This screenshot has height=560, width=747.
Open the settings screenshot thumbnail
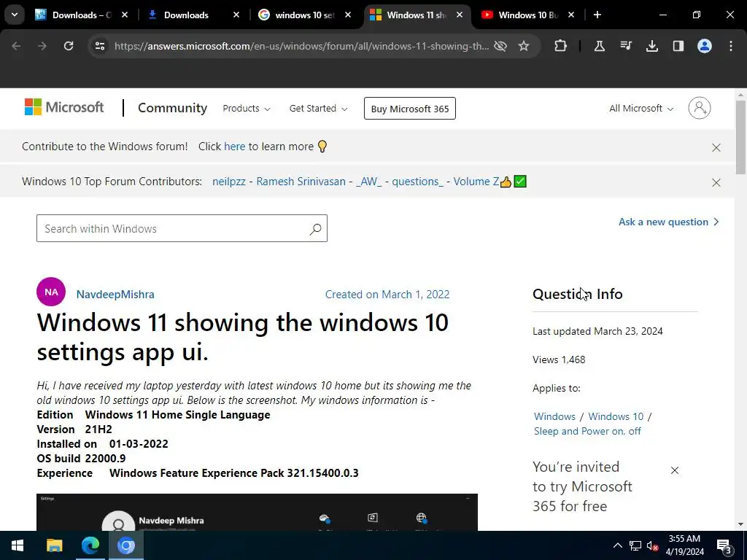(258, 513)
